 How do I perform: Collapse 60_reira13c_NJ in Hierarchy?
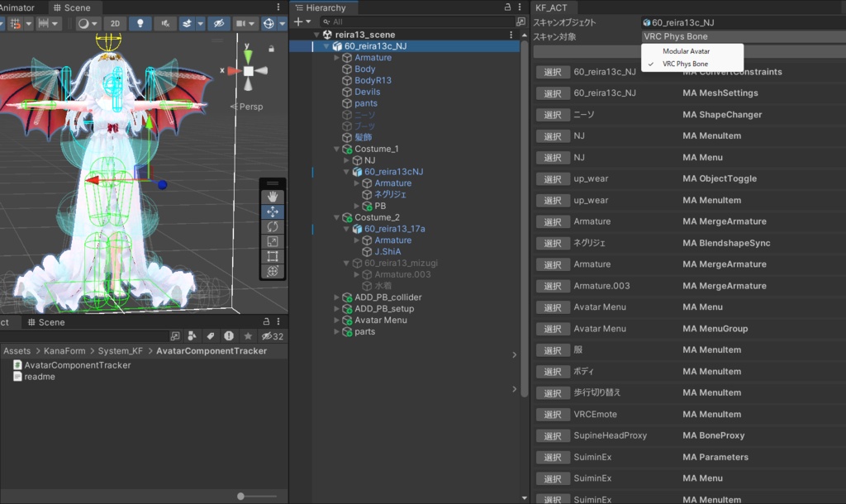[x=326, y=46]
